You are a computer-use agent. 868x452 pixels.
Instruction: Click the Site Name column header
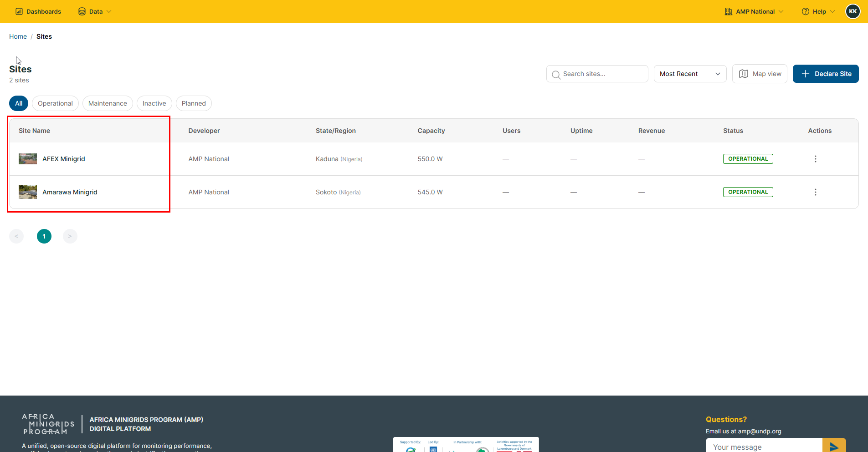click(x=34, y=131)
